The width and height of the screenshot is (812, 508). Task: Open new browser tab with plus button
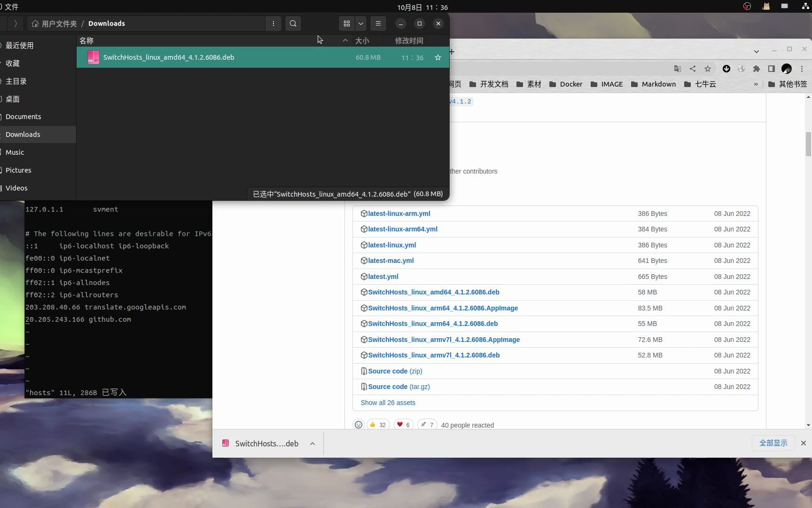[452, 51]
